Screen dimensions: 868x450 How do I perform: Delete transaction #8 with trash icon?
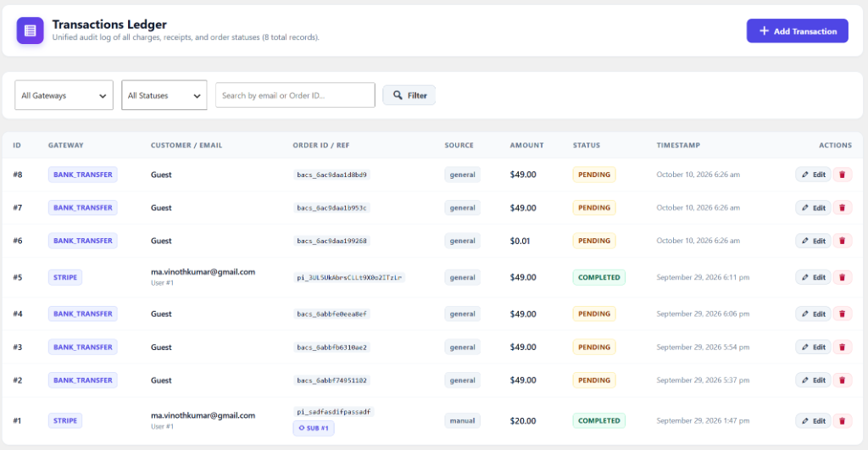point(842,175)
